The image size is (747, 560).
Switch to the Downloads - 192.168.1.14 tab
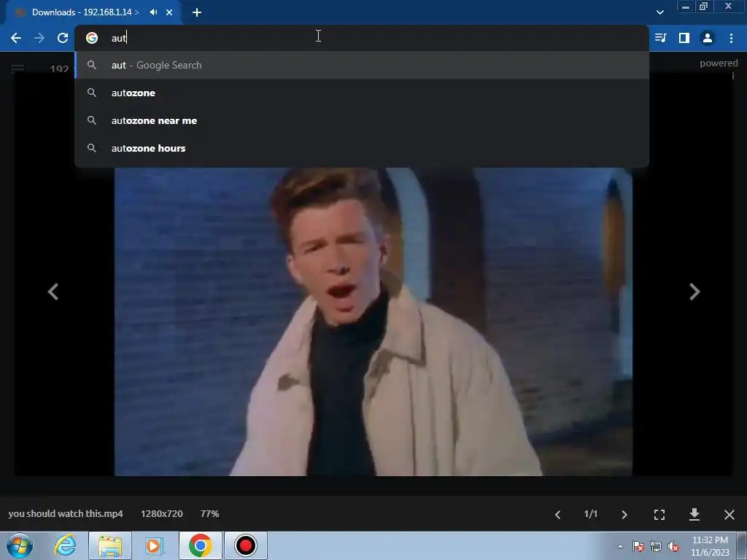(85, 12)
